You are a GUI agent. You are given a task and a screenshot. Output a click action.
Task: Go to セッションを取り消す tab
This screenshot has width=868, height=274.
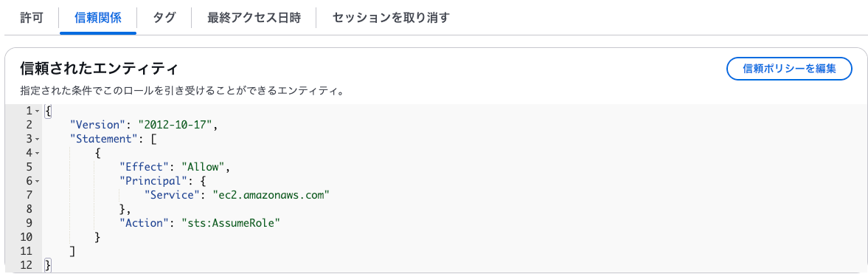click(x=391, y=18)
